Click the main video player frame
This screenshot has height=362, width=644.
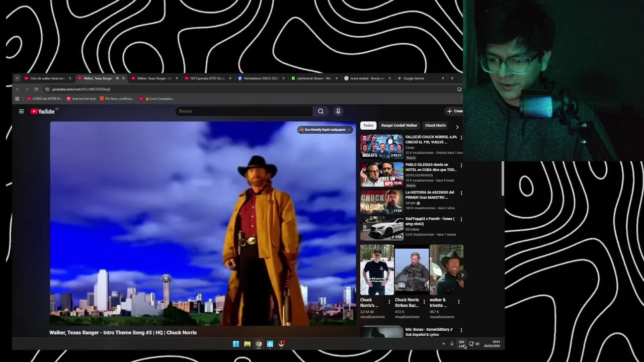click(x=203, y=224)
